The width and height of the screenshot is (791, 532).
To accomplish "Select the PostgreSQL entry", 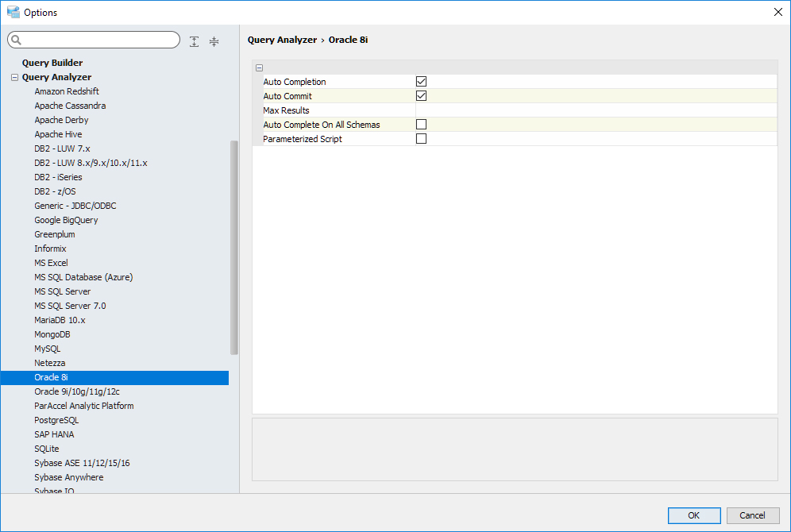I will [56, 420].
